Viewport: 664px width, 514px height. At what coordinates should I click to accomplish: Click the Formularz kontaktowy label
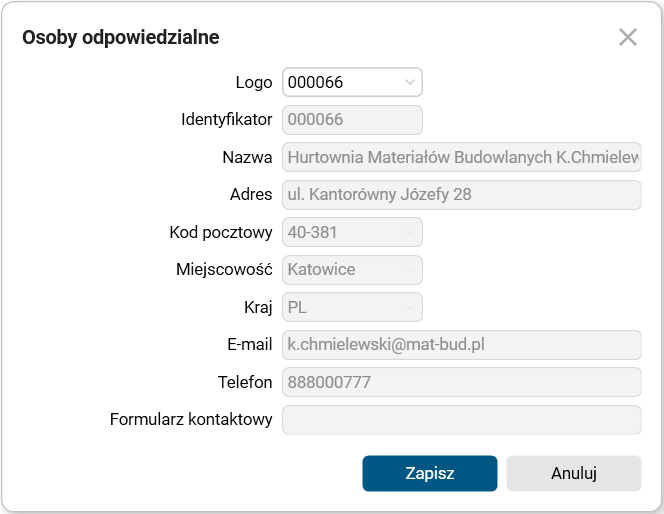coord(191,420)
